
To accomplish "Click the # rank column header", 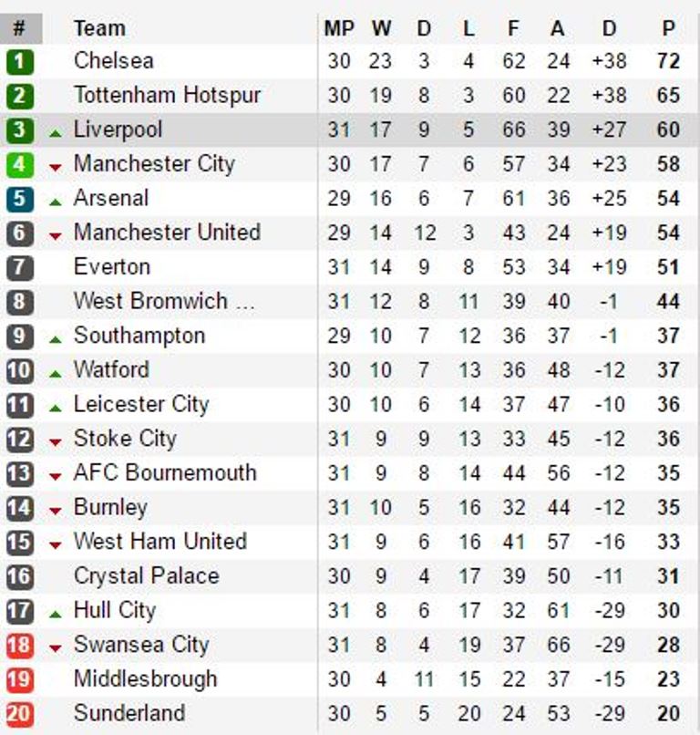I will pyautogui.click(x=19, y=28).
